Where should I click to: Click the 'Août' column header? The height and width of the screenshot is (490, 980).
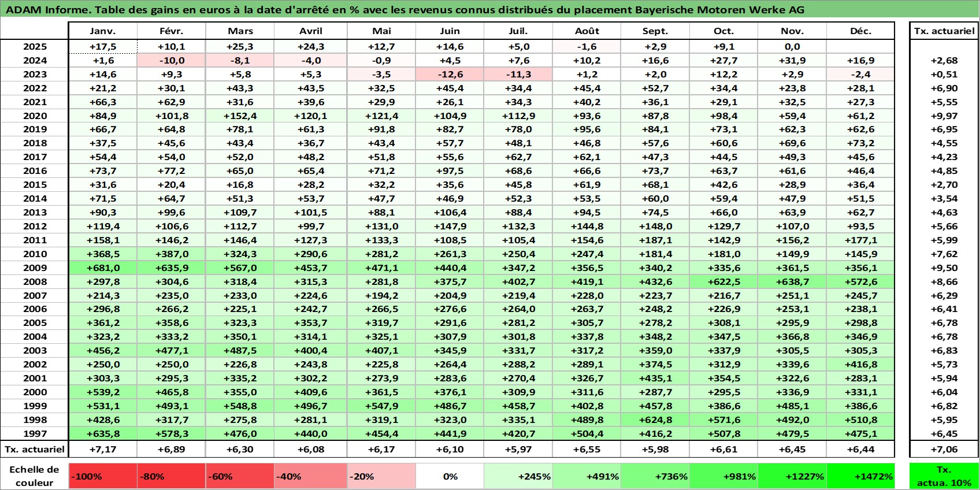tap(587, 31)
